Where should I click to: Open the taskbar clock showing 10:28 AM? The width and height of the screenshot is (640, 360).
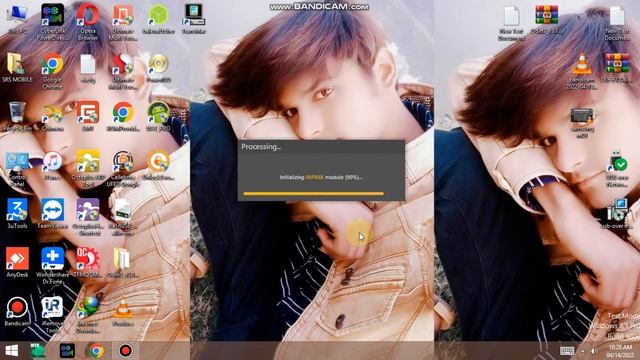620,351
